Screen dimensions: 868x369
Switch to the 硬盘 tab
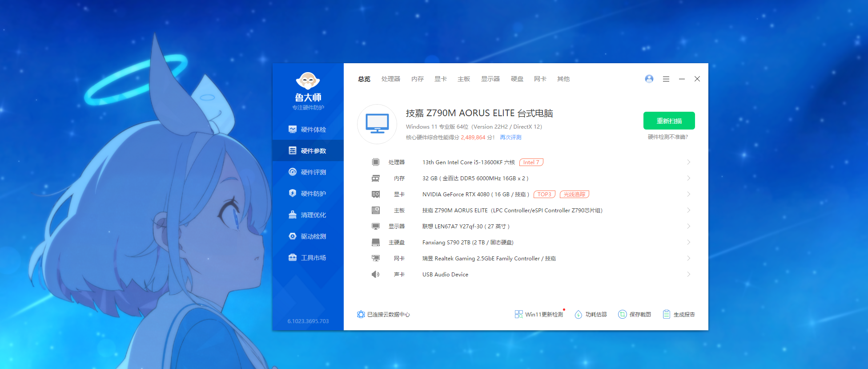(x=517, y=79)
